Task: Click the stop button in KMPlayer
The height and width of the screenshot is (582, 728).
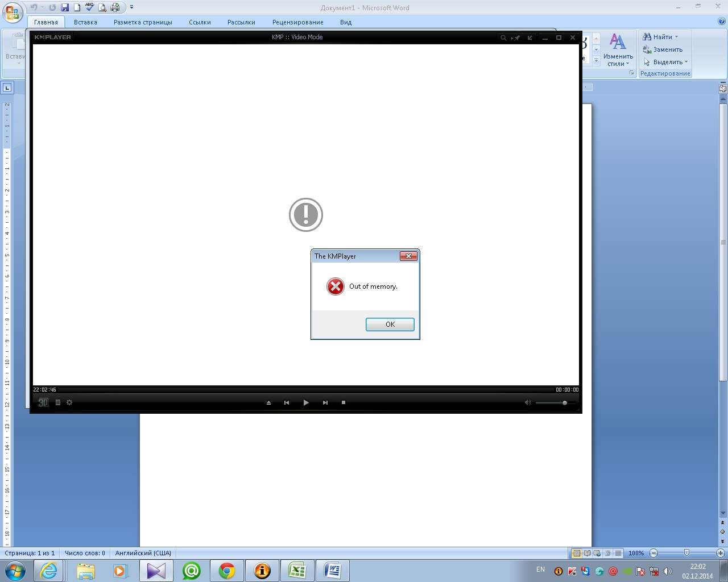Action: point(344,402)
